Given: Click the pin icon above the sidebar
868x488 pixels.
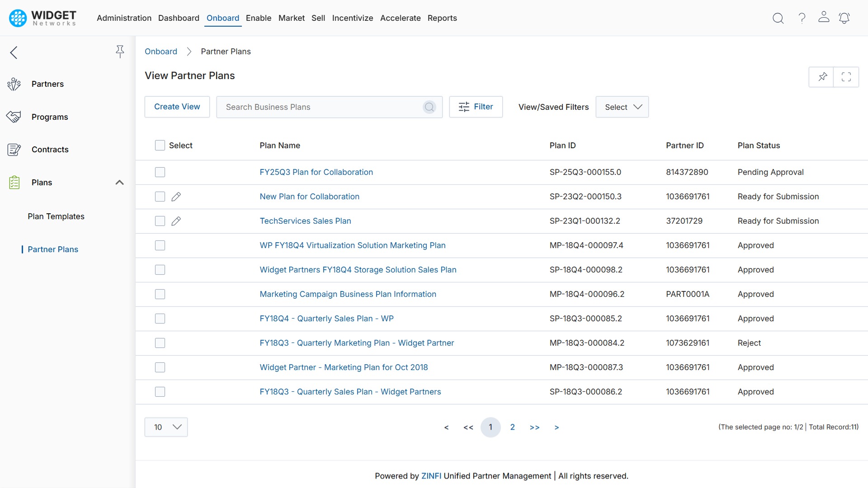Looking at the screenshot, I should point(120,52).
